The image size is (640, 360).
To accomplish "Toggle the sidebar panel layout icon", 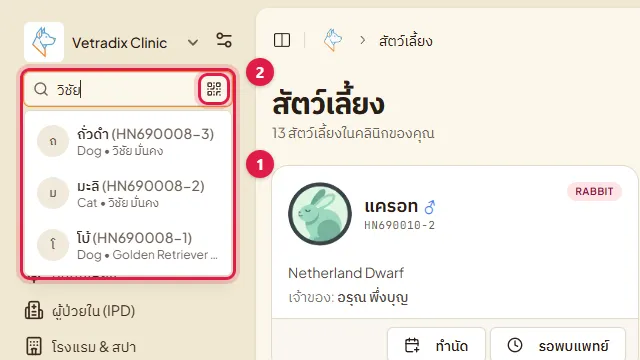I will [x=282, y=40].
